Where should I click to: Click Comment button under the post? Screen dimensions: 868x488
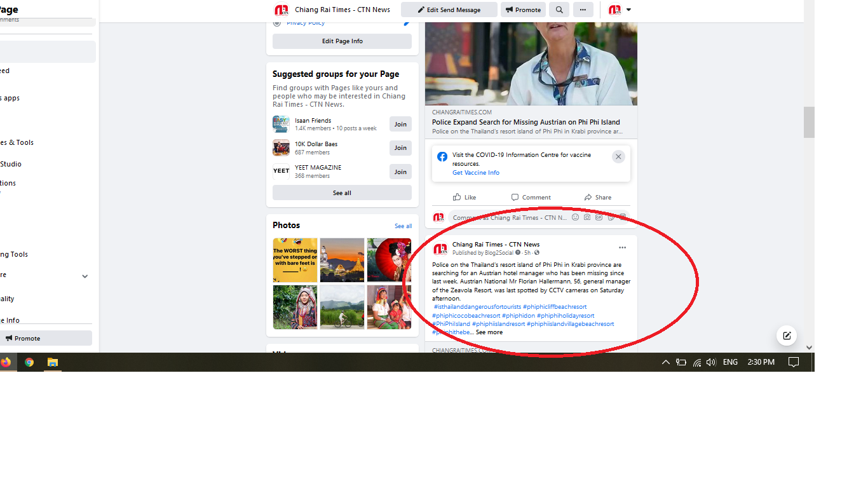(531, 197)
